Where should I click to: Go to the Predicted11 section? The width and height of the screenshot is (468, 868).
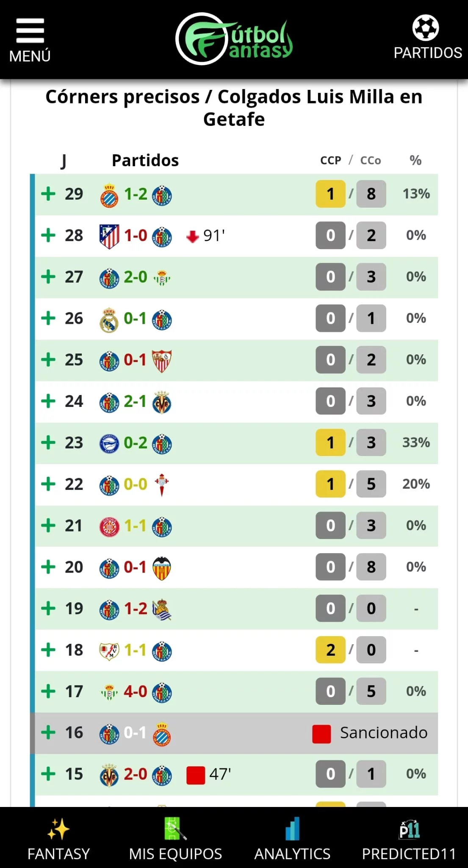(409, 830)
